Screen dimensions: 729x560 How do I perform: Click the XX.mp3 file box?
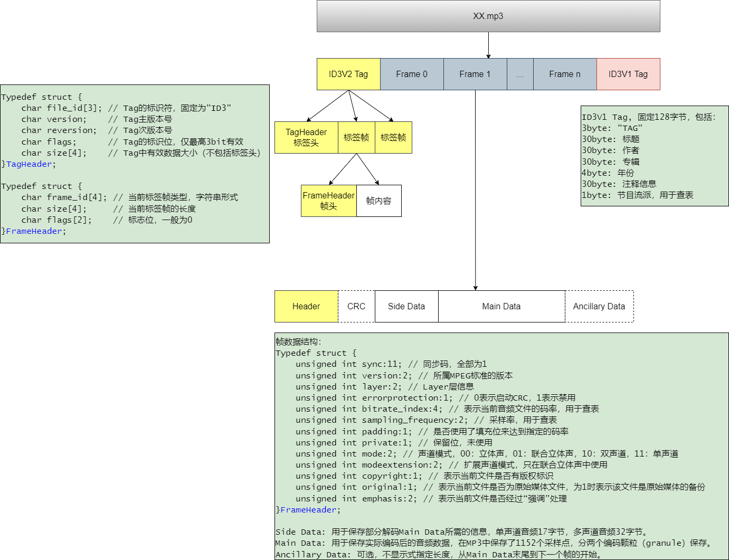click(488, 16)
